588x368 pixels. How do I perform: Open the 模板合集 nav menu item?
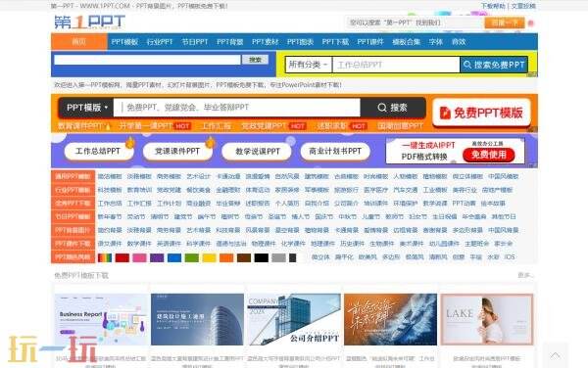406,42
